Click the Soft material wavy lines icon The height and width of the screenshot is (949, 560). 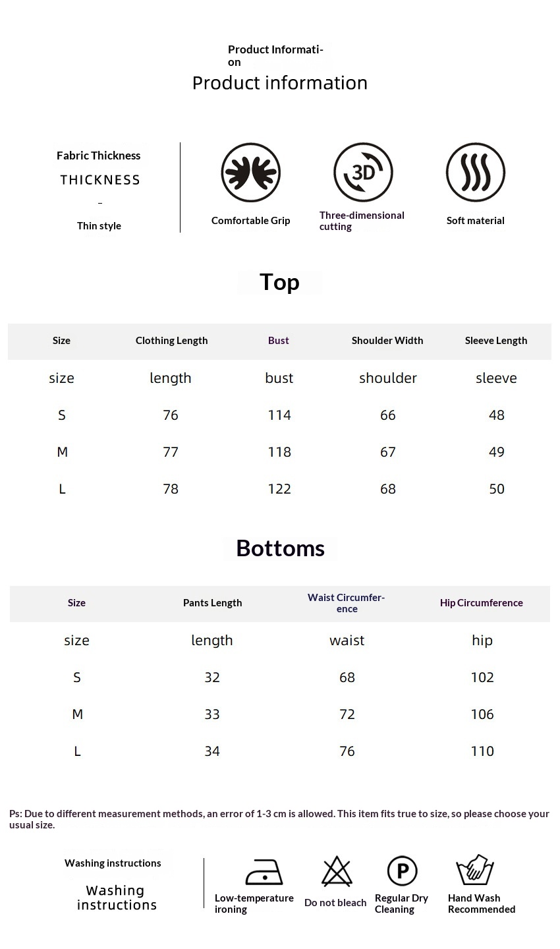(x=476, y=173)
